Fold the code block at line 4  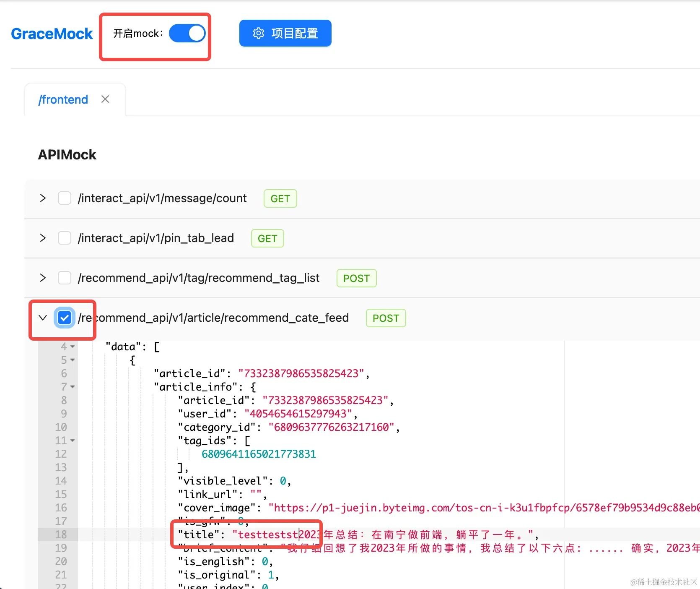pyautogui.click(x=73, y=347)
